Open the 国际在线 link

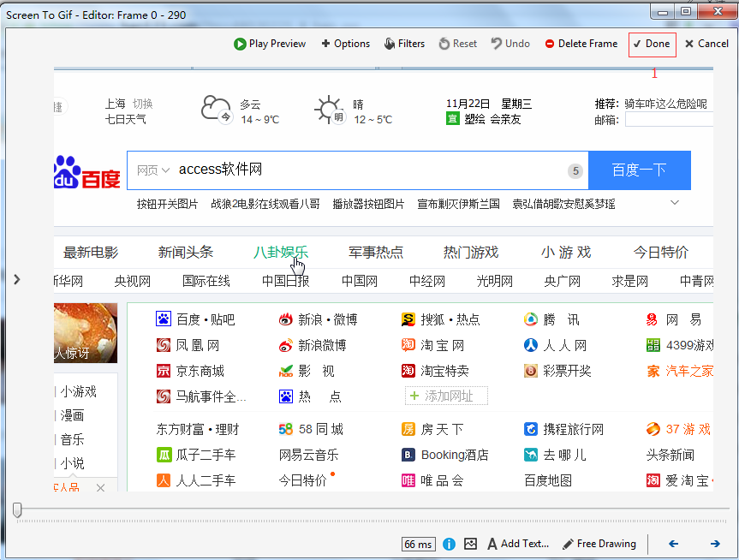[x=206, y=281]
